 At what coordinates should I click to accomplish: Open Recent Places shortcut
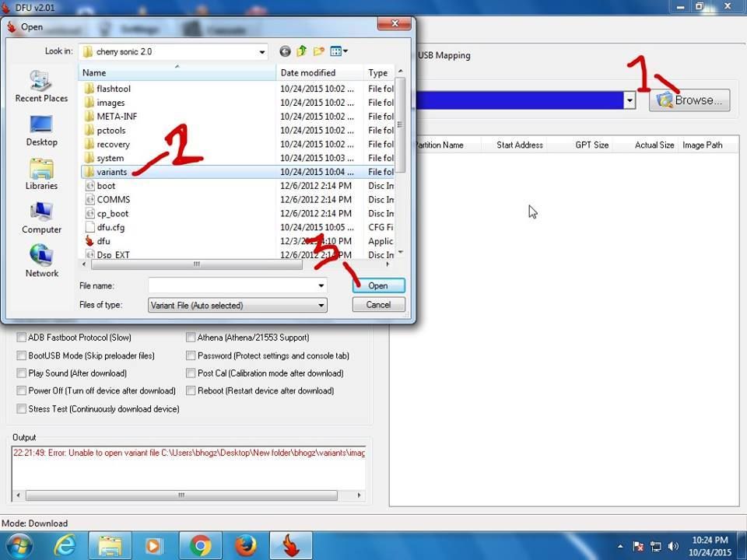[41, 86]
